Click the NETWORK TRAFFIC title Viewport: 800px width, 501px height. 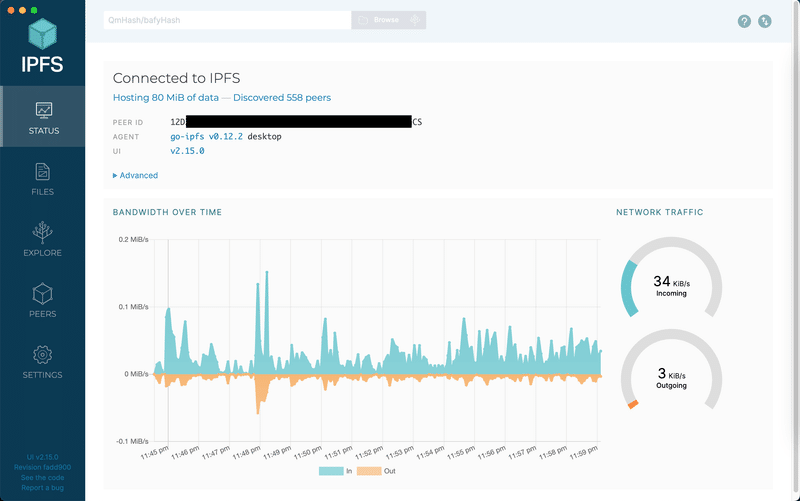pyautogui.click(x=660, y=212)
